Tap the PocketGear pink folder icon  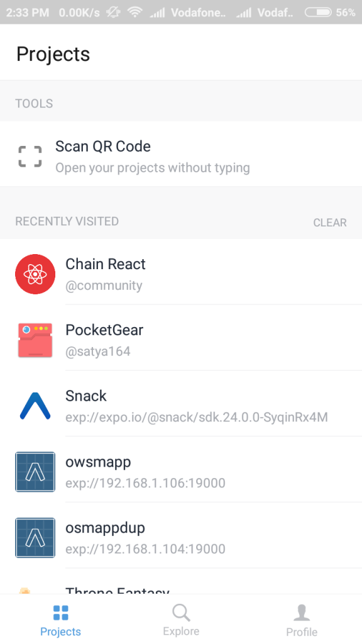point(35,340)
